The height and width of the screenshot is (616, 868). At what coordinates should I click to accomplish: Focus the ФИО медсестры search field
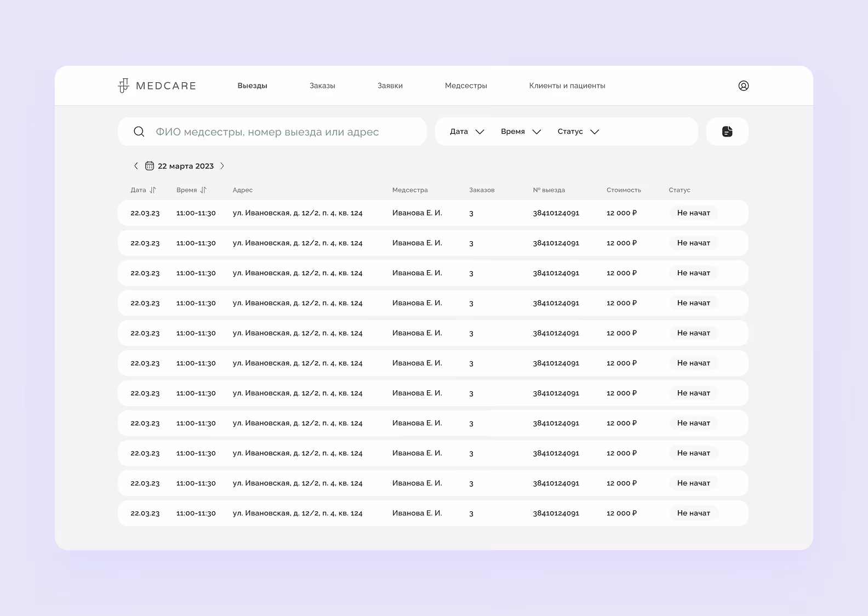272,132
